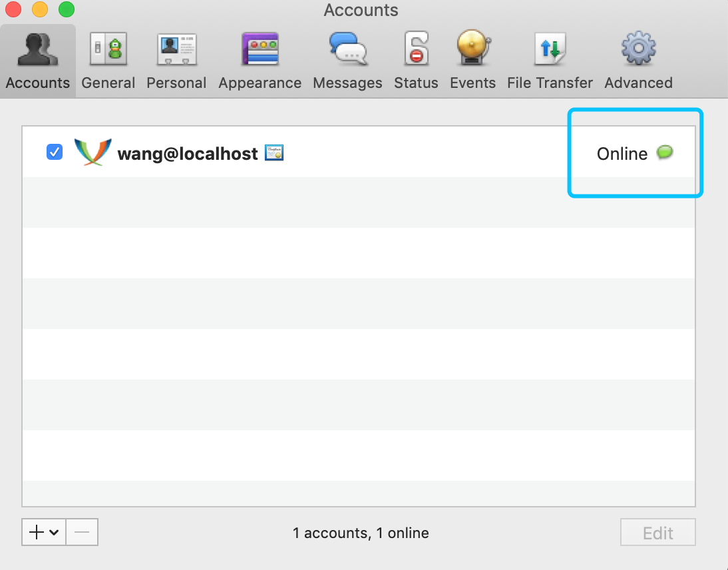728x570 pixels.
Task: Click the '1 accounts, 1 online' summary text
Action: point(361,533)
